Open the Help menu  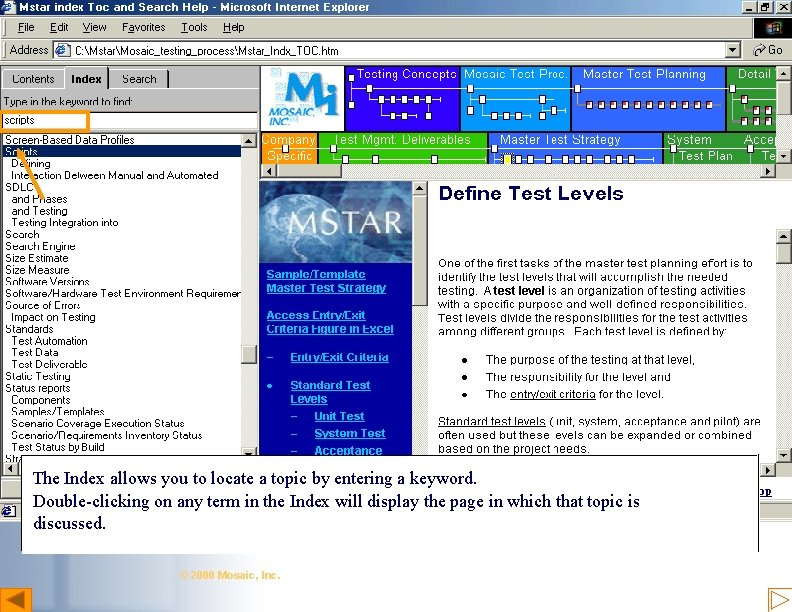pyautogui.click(x=233, y=27)
